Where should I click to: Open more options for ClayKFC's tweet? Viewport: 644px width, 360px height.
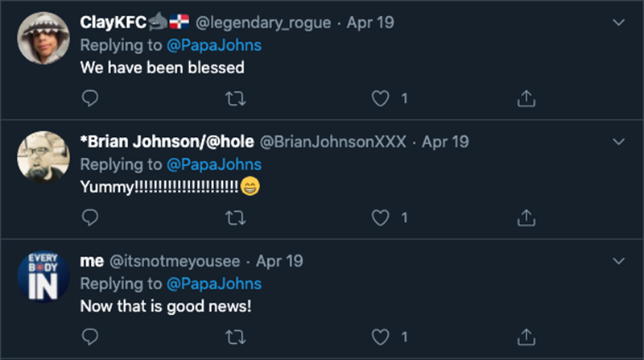(x=618, y=23)
